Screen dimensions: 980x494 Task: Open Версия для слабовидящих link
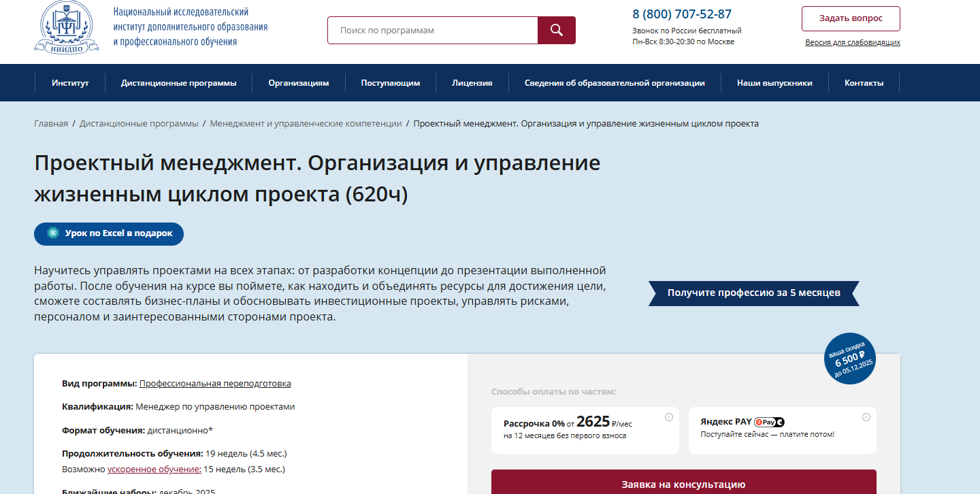coord(852,42)
